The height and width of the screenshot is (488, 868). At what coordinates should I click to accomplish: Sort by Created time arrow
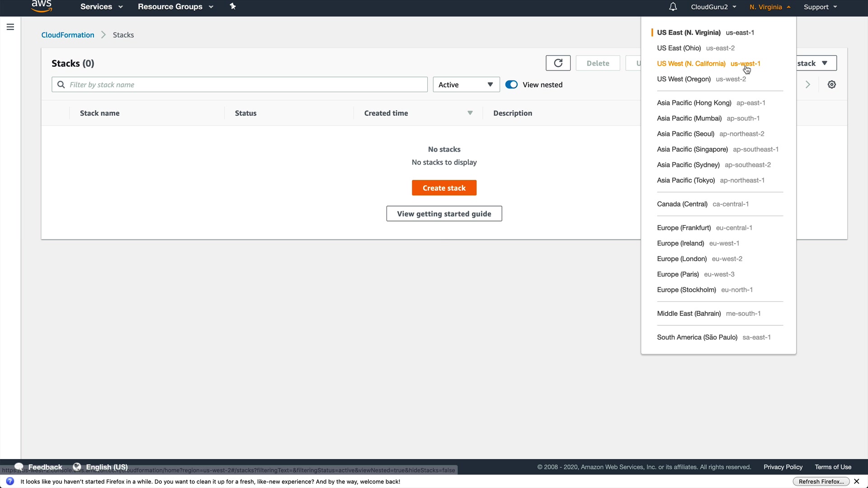[x=470, y=113]
